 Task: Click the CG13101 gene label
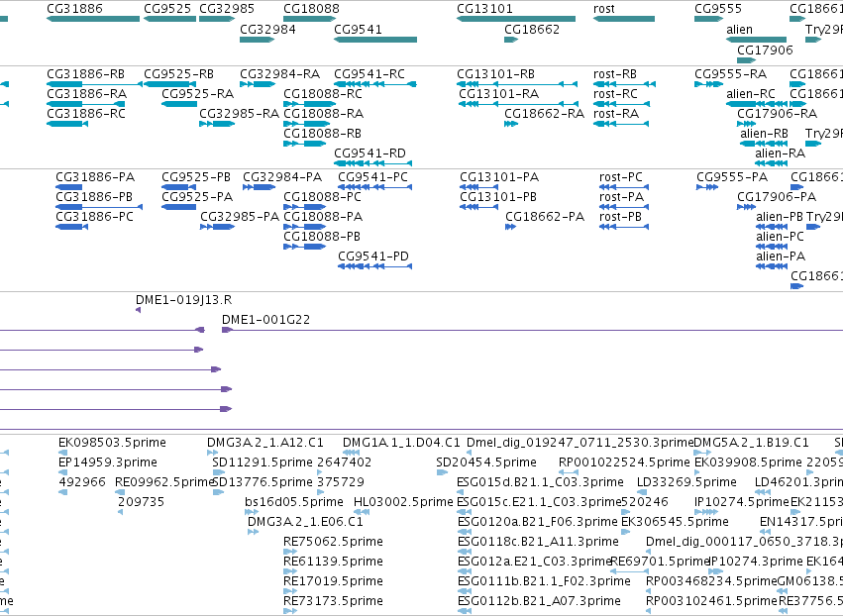(x=485, y=9)
